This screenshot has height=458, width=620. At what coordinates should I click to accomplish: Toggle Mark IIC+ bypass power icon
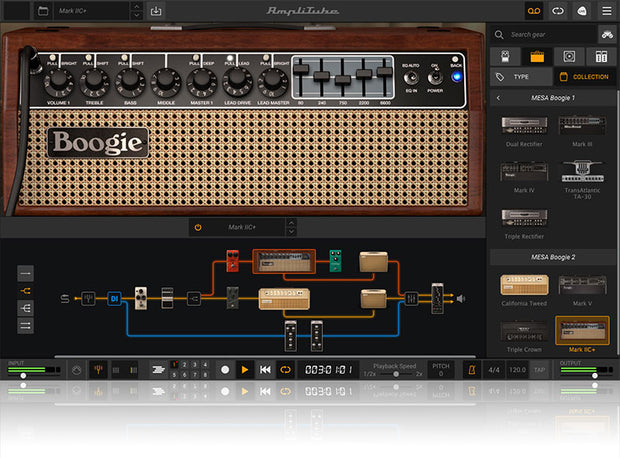198,227
